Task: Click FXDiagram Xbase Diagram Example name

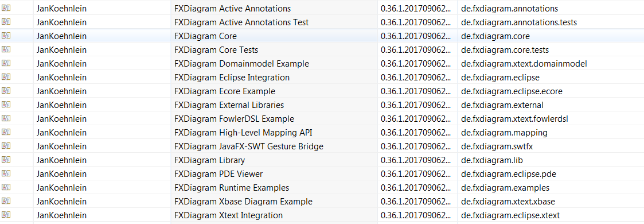Action: [x=243, y=202]
